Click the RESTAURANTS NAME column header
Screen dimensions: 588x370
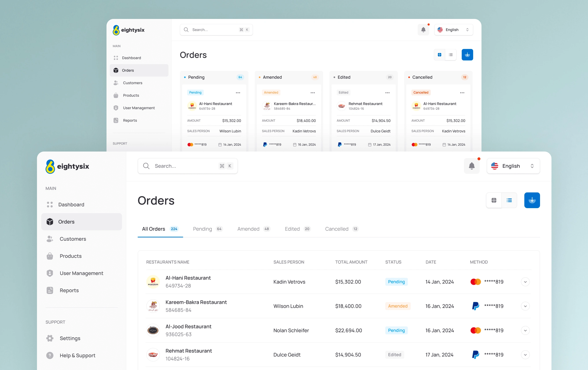pos(168,262)
